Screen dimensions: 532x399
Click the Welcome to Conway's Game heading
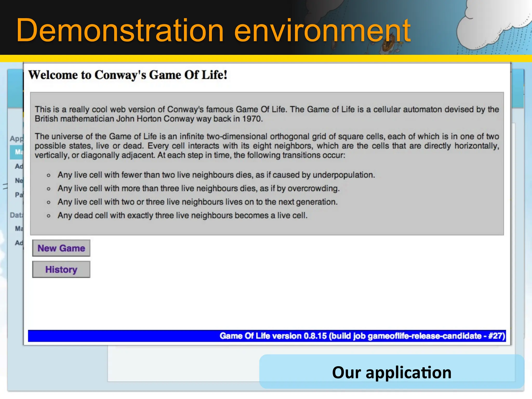coord(128,75)
